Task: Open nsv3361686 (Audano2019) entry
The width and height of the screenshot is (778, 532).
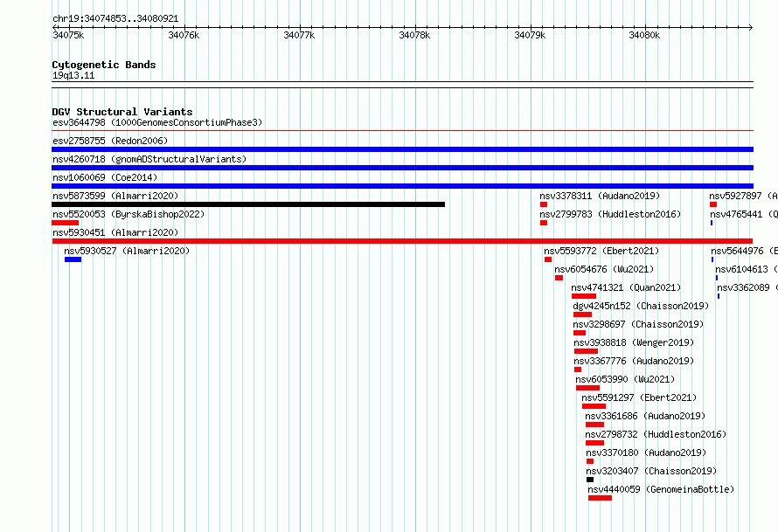Action: click(x=645, y=416)
